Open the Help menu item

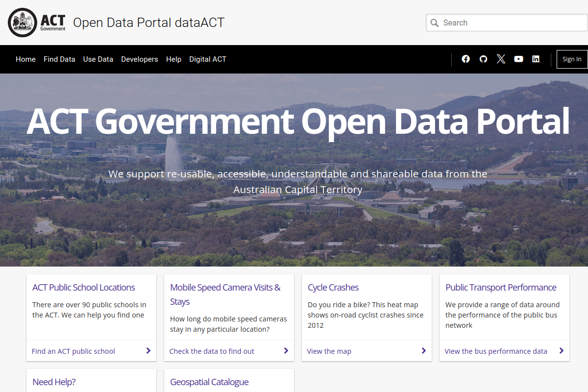[173, 59]
